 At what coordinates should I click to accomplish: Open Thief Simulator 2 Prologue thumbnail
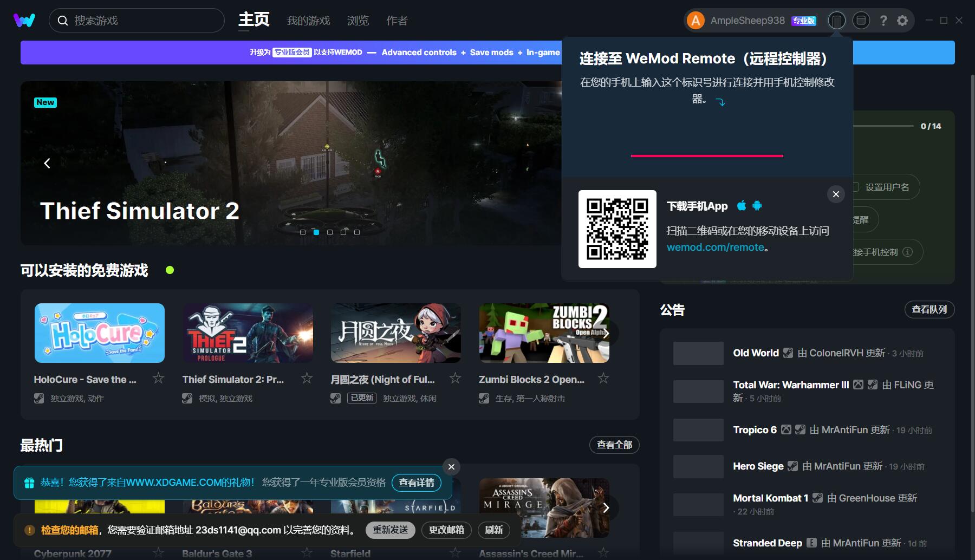(x=248, y=333)
